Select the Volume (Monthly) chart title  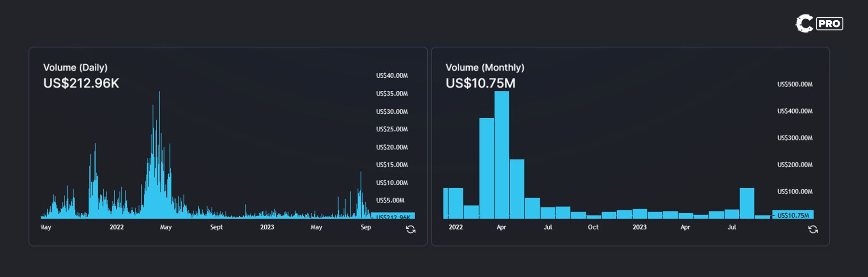485,68
